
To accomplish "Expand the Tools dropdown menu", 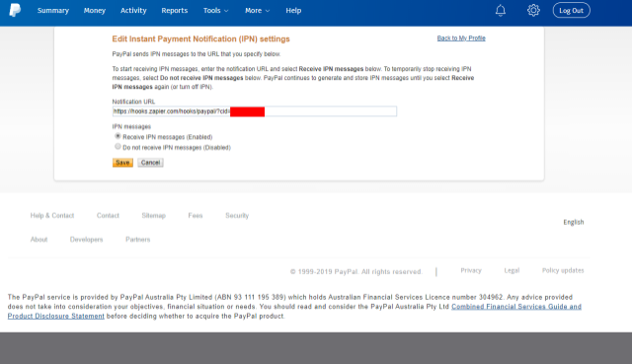I will [215, 11].
